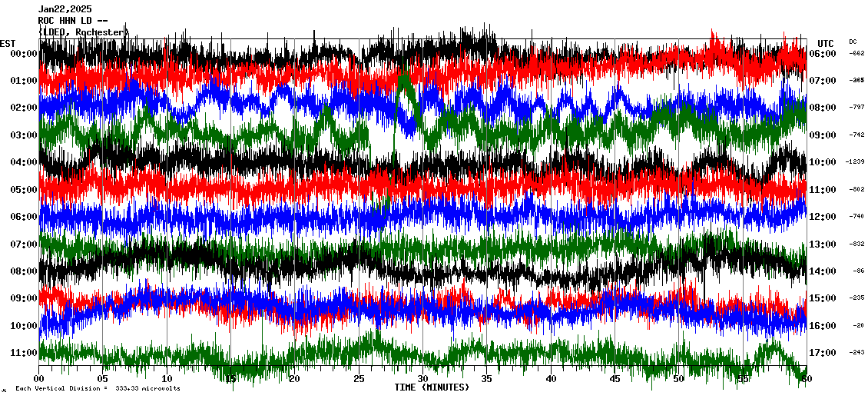Click the DC value -742
This screenshot has height=399, width=868.
(x=856, y=135)
